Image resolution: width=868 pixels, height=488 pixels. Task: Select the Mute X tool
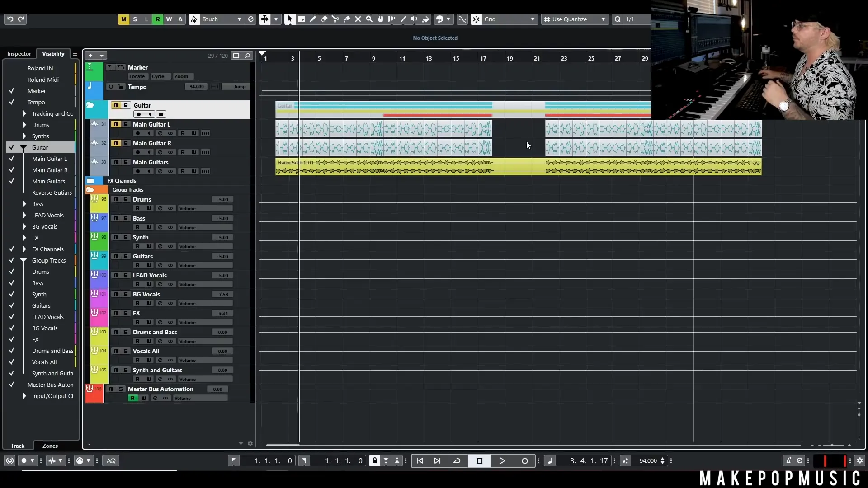pyautogui.click(x=358, y=19)
